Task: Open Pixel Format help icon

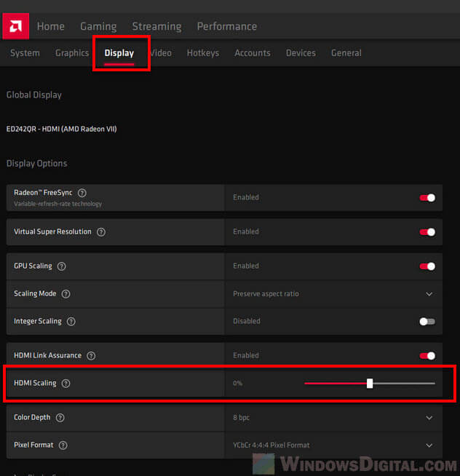Action: (63, 445)
